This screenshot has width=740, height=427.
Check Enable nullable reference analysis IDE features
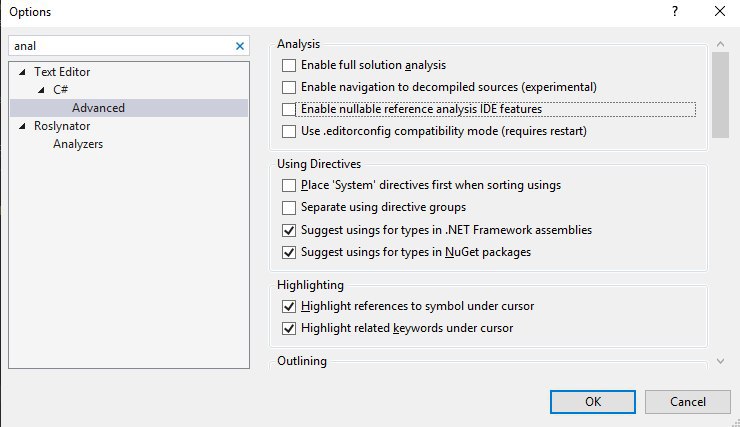tap(289, 109)
